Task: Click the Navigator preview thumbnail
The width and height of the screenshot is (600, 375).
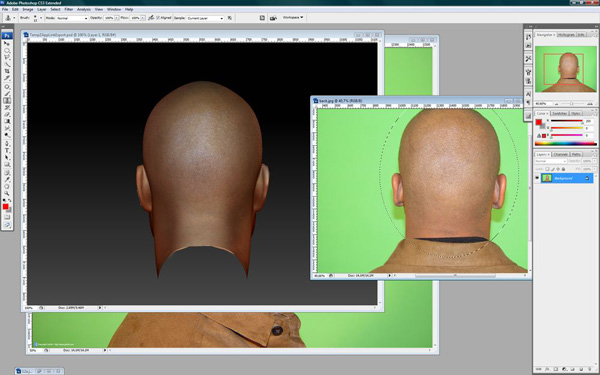Action: 566,69
